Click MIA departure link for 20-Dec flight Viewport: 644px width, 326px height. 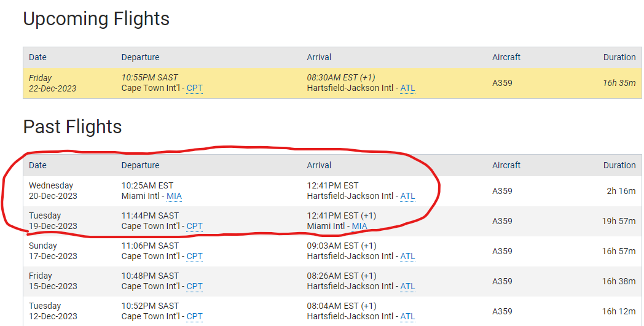174,196
